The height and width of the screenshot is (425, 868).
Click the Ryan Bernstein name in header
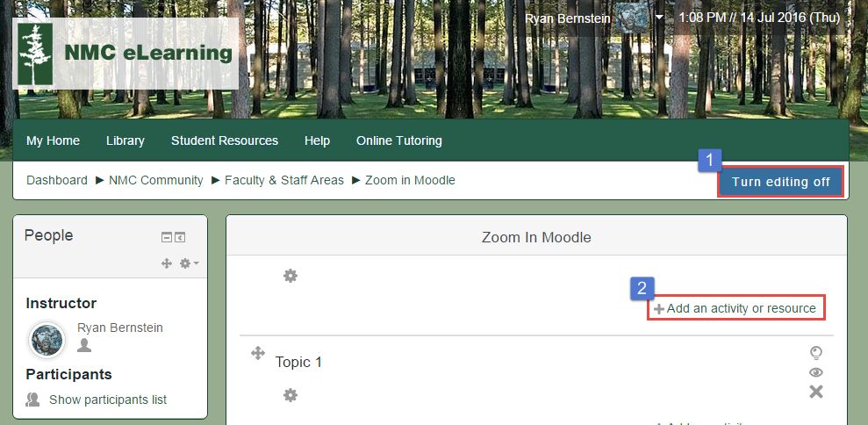(567, 18)
